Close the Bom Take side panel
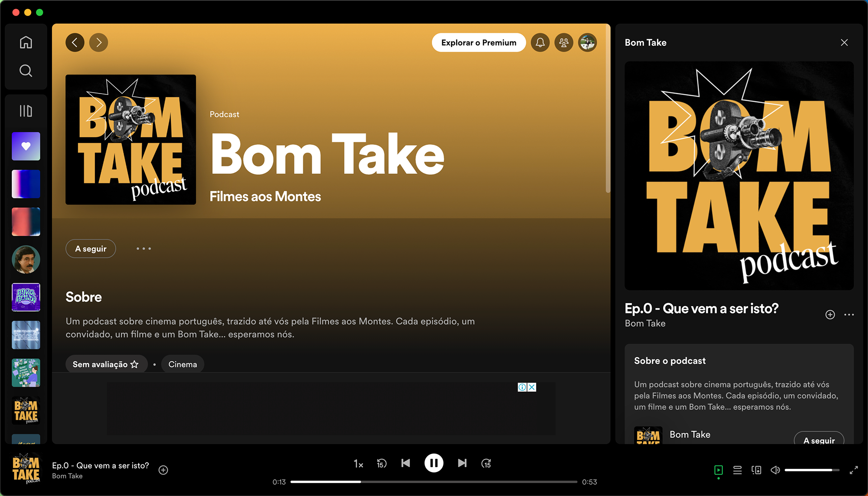Screen dimensions: 868x496 [x=844, y=42]
